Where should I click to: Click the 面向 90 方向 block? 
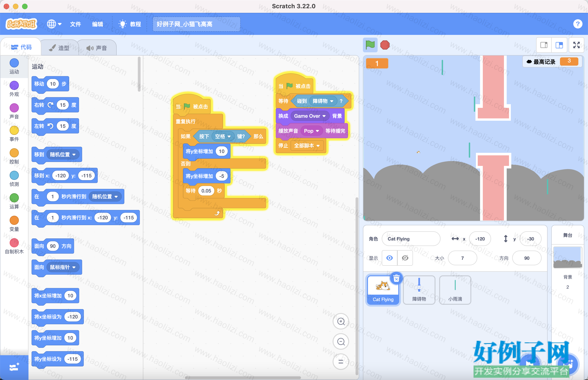(53, 246)
